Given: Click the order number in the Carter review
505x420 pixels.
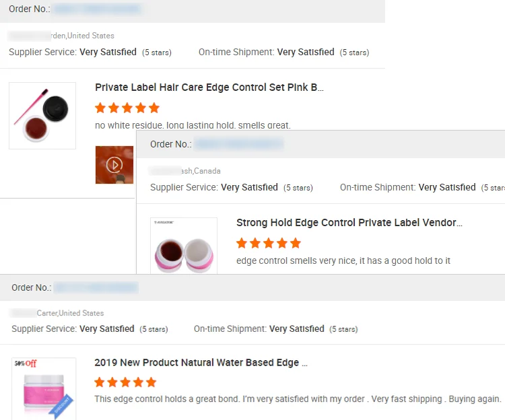Looking at the screenshot, I should (x=96, y=287).
